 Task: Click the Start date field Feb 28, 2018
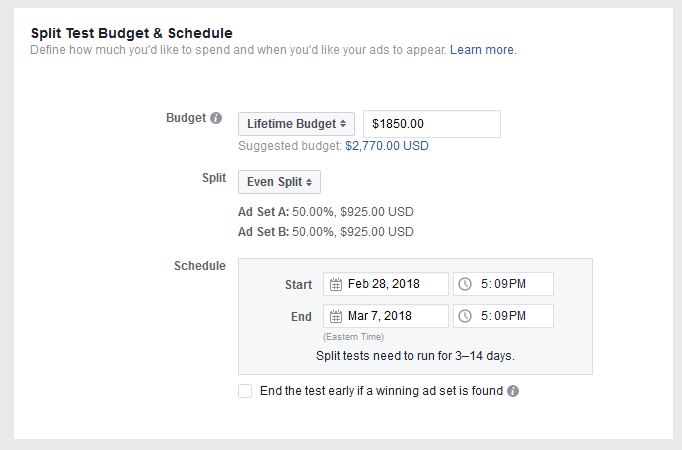(386, 284)
